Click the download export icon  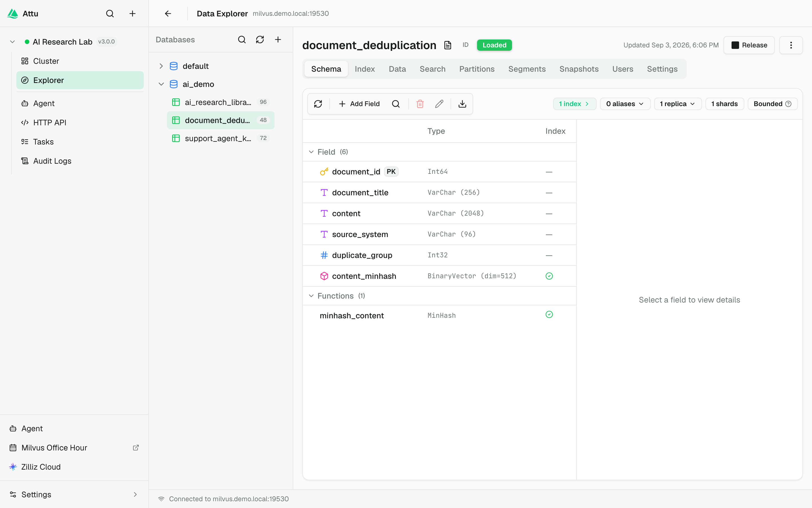[x=462, y=104]
